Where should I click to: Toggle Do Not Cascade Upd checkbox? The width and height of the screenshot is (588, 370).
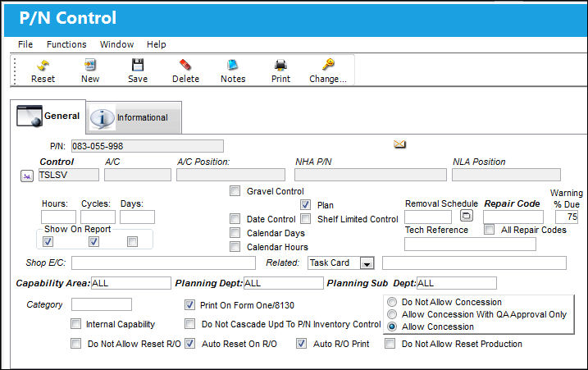coord(189,324)
